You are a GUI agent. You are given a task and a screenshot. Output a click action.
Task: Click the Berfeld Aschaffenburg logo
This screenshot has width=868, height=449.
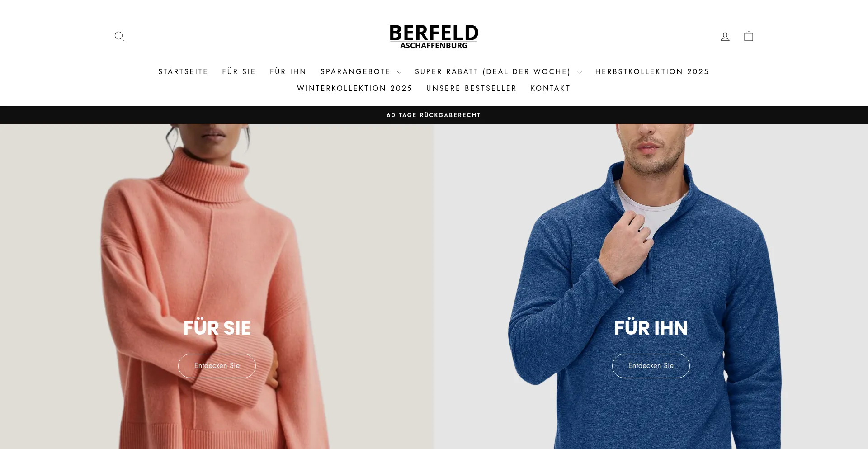tap(434, 37)
